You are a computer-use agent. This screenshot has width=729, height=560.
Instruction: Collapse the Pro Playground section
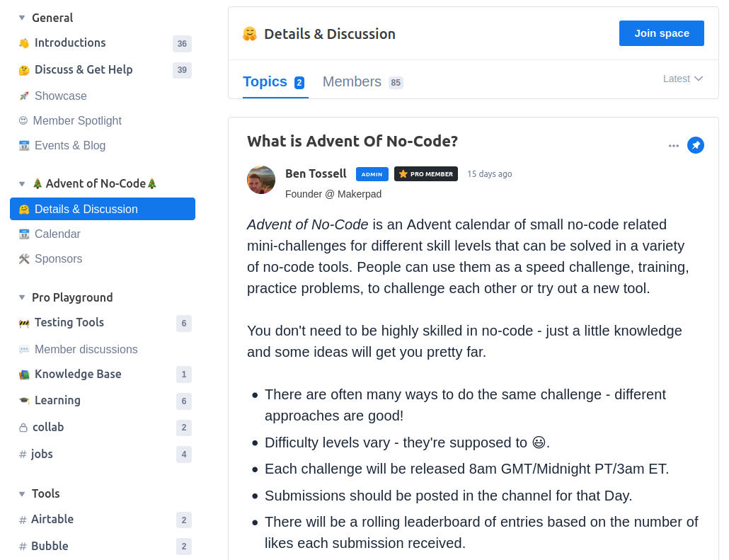click(x=22, y=297)
